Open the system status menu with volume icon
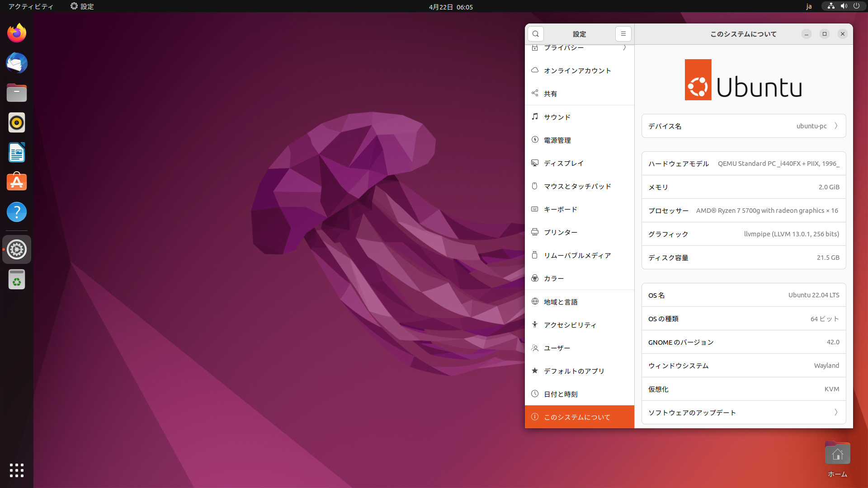This screenshot has width=868, height=488. tap(844, 6)
